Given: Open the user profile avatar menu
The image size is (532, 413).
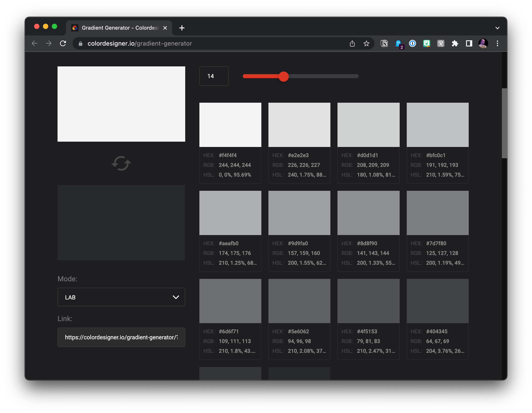Looking at the screenshot, I should [483, 44].
